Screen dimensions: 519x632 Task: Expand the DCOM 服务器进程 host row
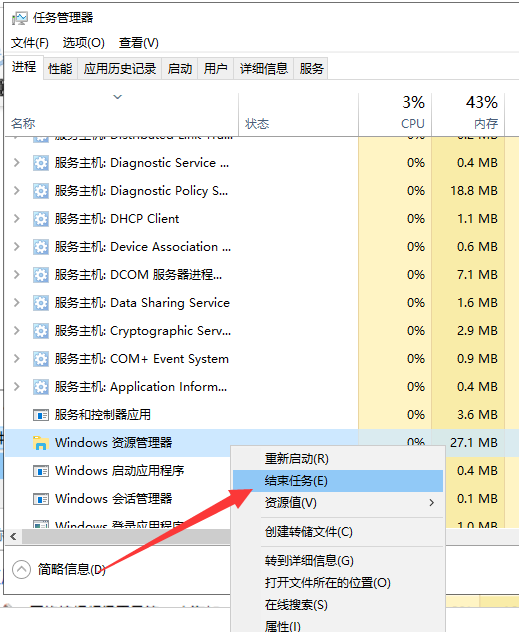tap(17, 275)
